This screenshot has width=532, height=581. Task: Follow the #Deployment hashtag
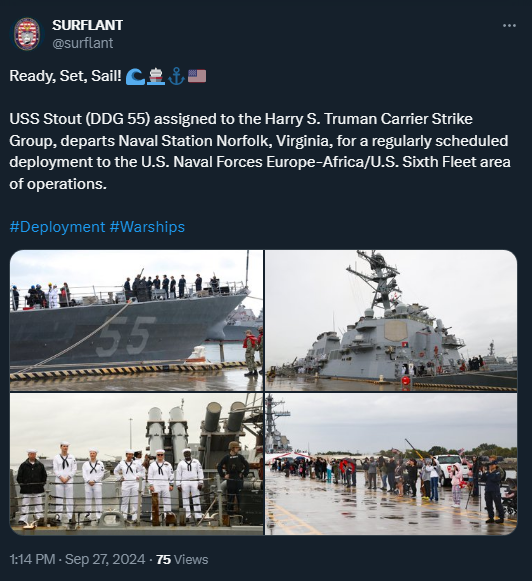(x=57, y=227)
